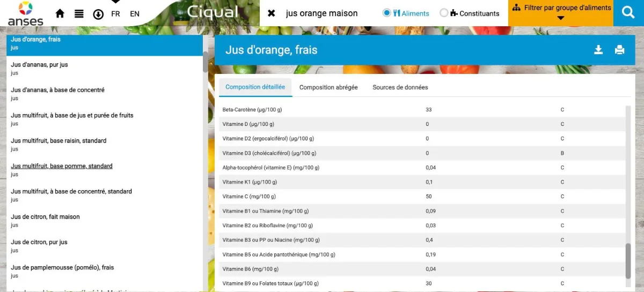Click the Beta-Carotène row label
644x292 pixels.
tap(252, 109)
